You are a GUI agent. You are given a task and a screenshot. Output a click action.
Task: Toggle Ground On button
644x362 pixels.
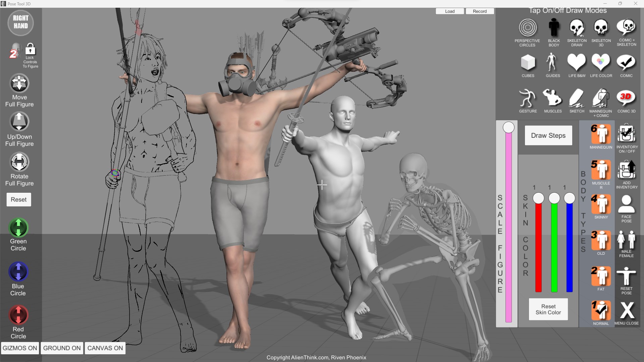pyautogui.click(x=61, y=348)
